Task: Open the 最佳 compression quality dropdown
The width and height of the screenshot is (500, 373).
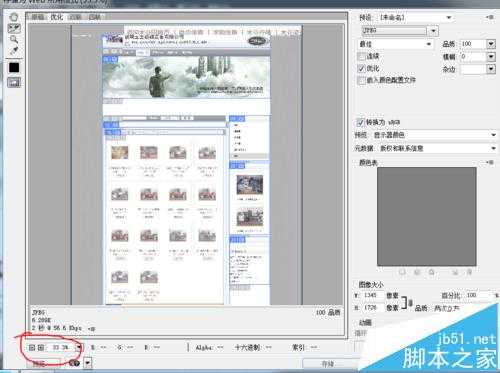Action: 395,44
